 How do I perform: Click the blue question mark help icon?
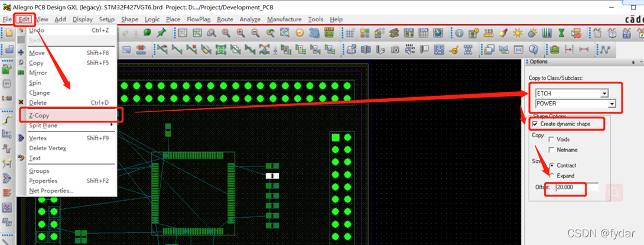[533, 50]
